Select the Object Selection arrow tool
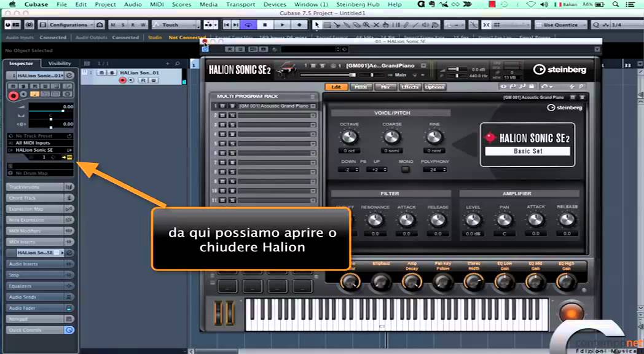This screenshot has height=354, width=644. [x=316, y=25]
